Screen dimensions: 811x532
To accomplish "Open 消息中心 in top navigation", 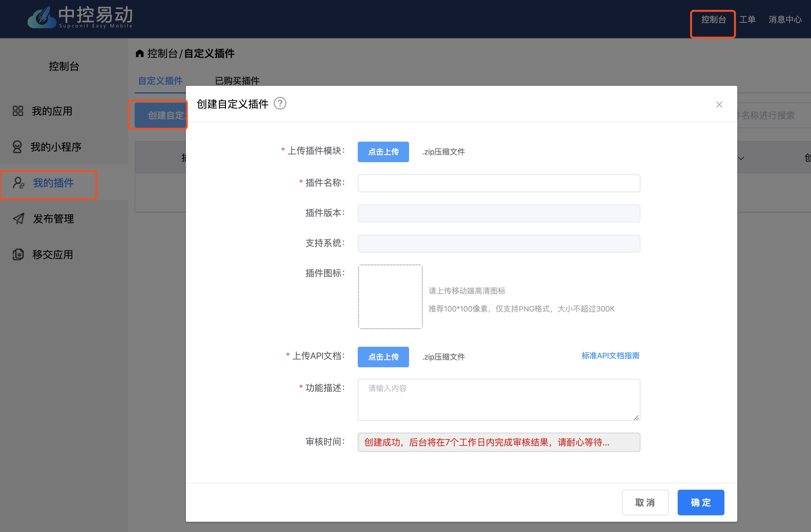I will (x=785, y=20).
